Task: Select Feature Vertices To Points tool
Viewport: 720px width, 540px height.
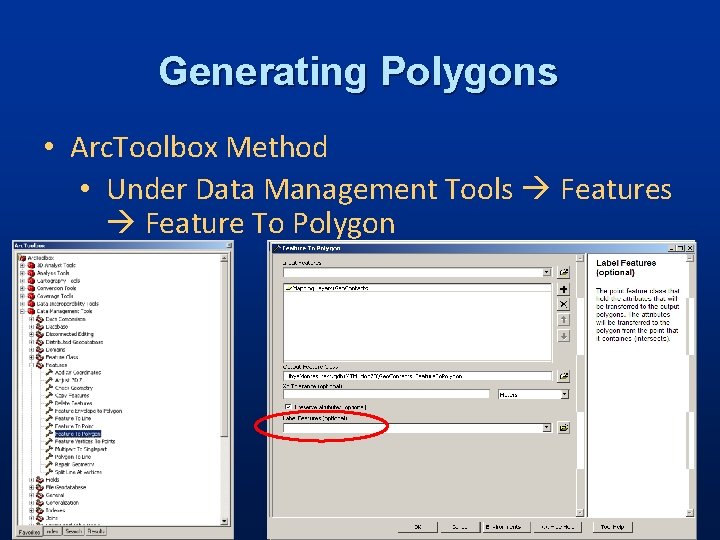Action: [85, 441]
